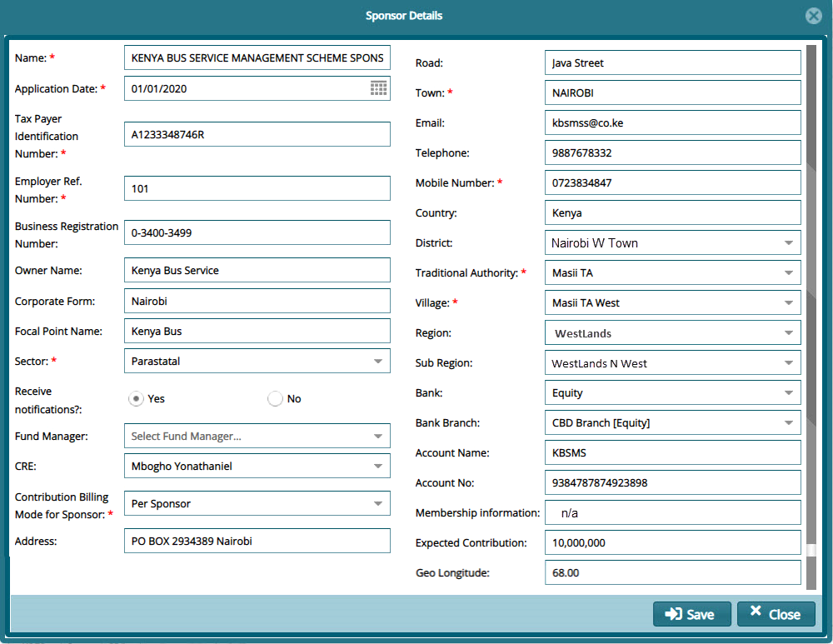This screenshot has width=833, height=644.
Task: Open the Application Date calendar picker icon
Action: (x=378, y=88)
